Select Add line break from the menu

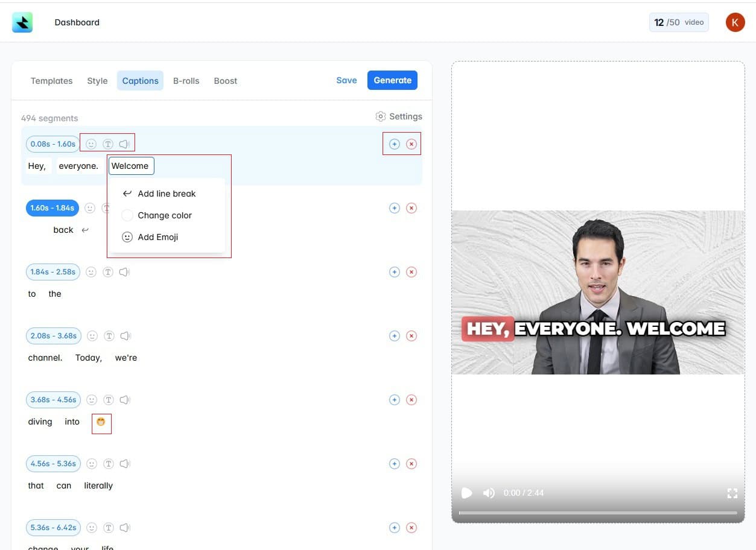[167, 193]
